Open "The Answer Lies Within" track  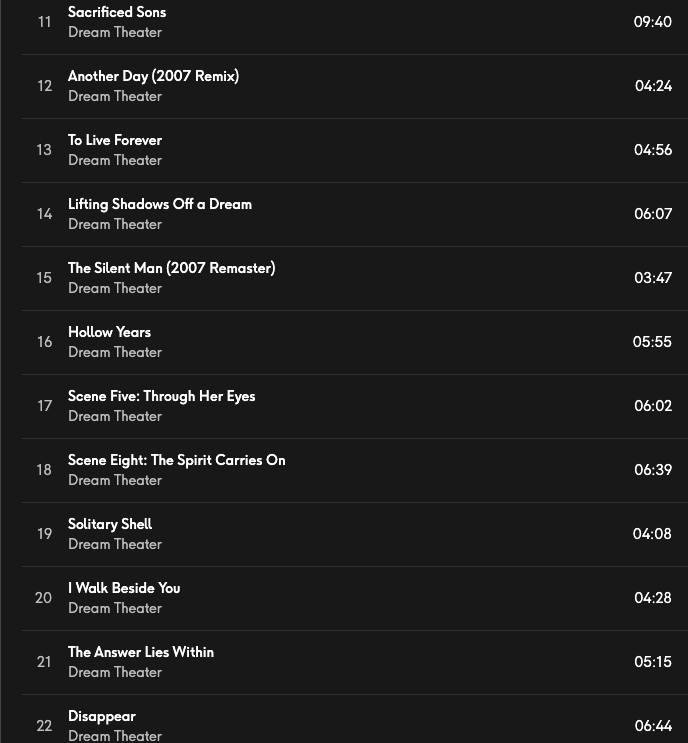pyautogui.click(x=141, y=652)
